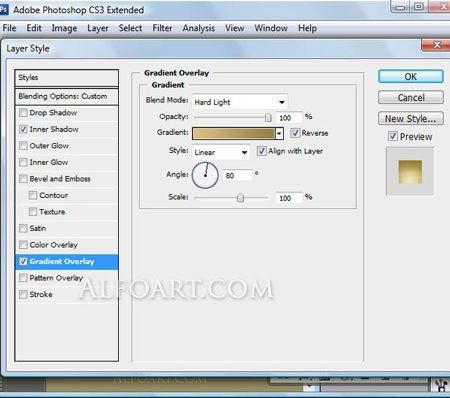Image resolution: width=450 pixels, height=398 pixels.
Task: Click the Angle value field
Action: (237, 175)
